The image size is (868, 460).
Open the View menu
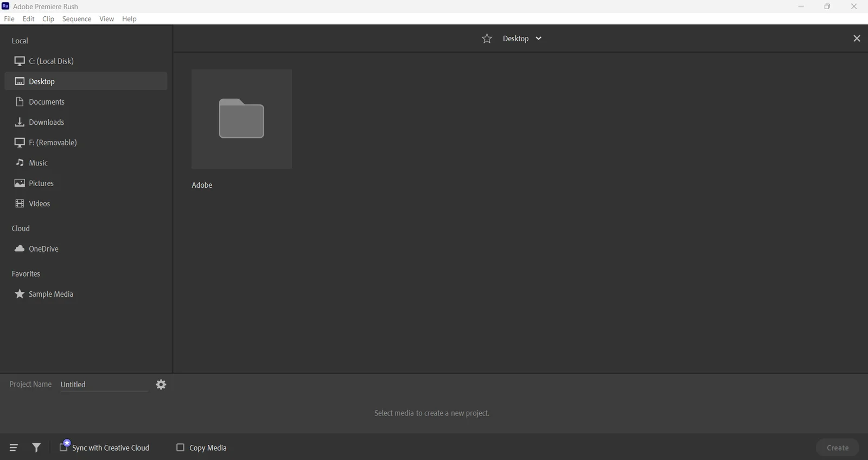point(107,19)
